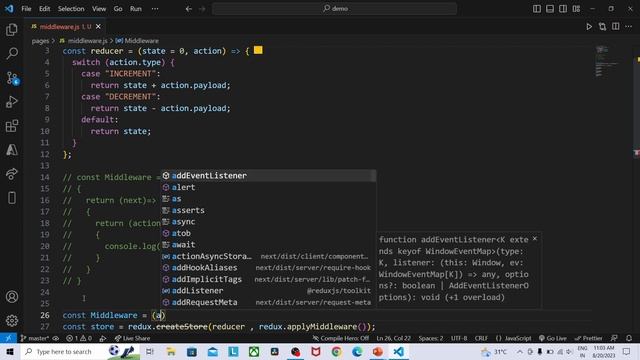Open the File menu
This screenshot has height=360, width=640.
(26, 9)
